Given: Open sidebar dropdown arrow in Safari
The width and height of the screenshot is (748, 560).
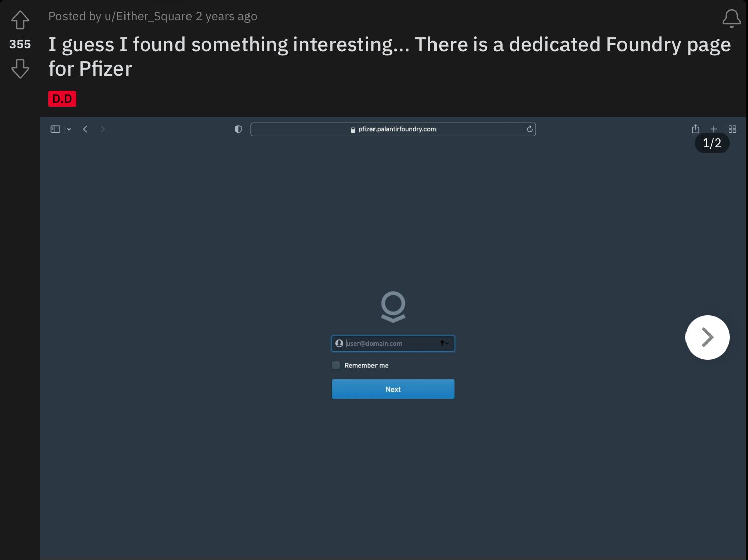Looking at the screenshot, I should 69,129.
